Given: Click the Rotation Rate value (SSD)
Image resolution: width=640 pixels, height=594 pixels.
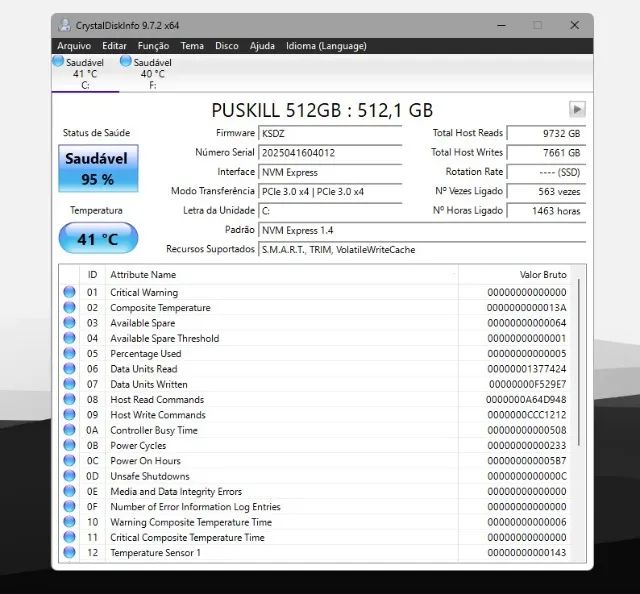Looking at the screenshot, I should pos(546,172).
